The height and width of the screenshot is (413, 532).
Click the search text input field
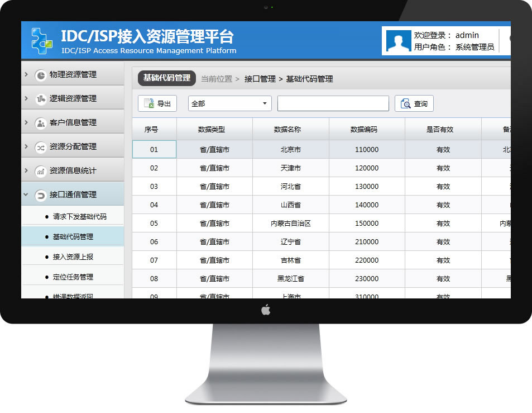333,104
